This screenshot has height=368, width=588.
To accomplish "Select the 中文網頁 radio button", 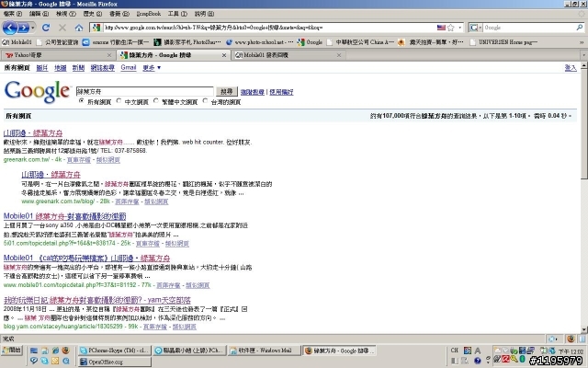I will [x=119, y=101].
